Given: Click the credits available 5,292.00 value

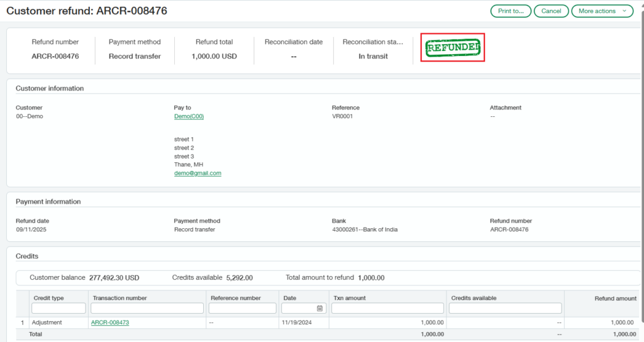Looking at the screenshot, I should (240, 278).
